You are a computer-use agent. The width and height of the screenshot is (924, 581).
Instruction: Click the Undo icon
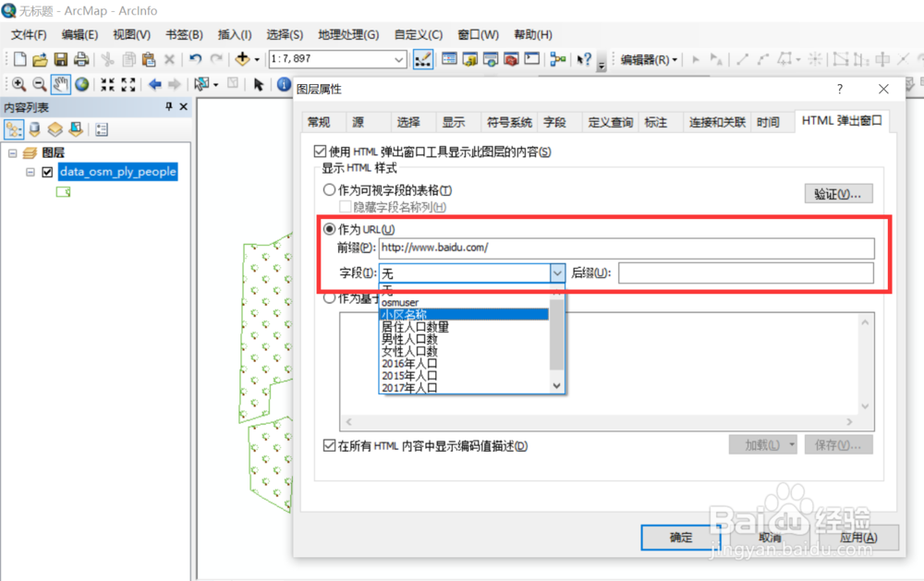tap(194, 58)
